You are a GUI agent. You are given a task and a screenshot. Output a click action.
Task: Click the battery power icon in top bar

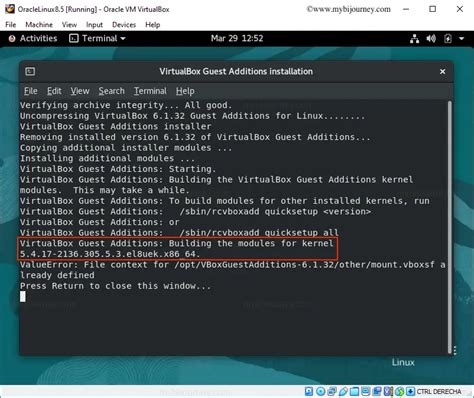448,39
